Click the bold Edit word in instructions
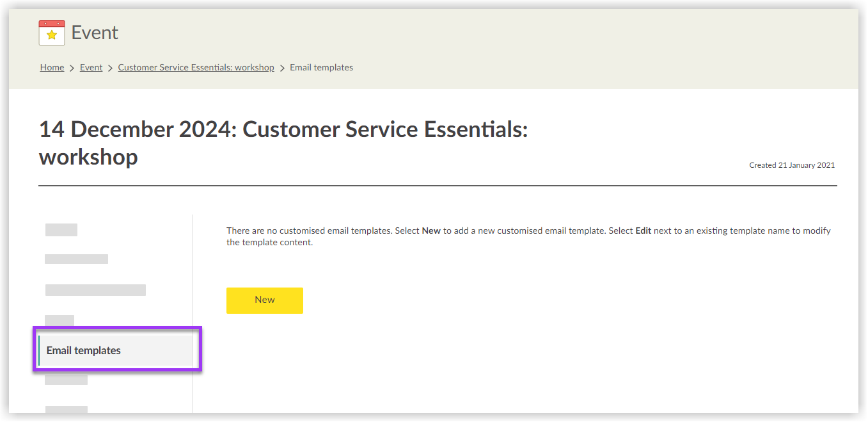The height and width of the screenshot is (422, 868). (x=643, y=231)
